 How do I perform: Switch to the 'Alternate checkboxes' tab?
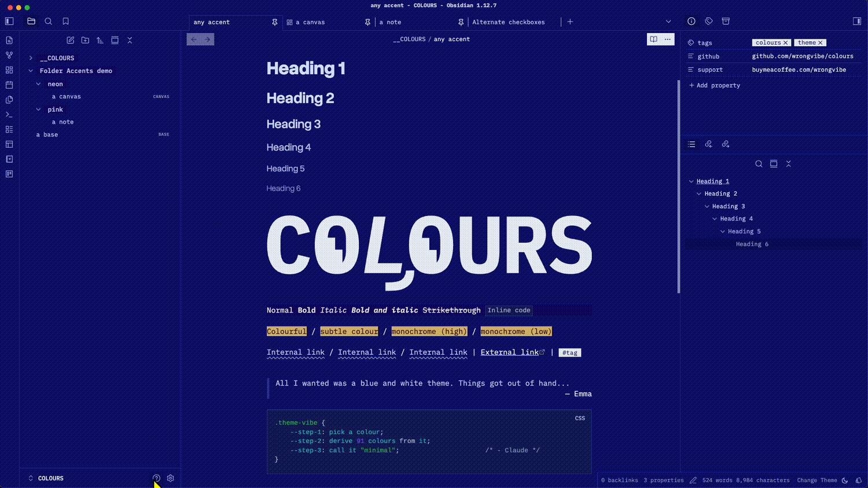point(508,22)
